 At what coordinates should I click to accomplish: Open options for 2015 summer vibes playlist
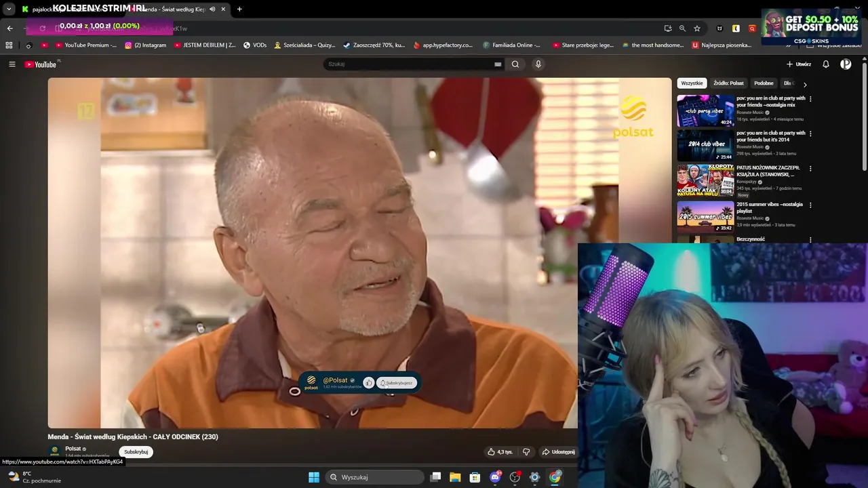[810, 205]
